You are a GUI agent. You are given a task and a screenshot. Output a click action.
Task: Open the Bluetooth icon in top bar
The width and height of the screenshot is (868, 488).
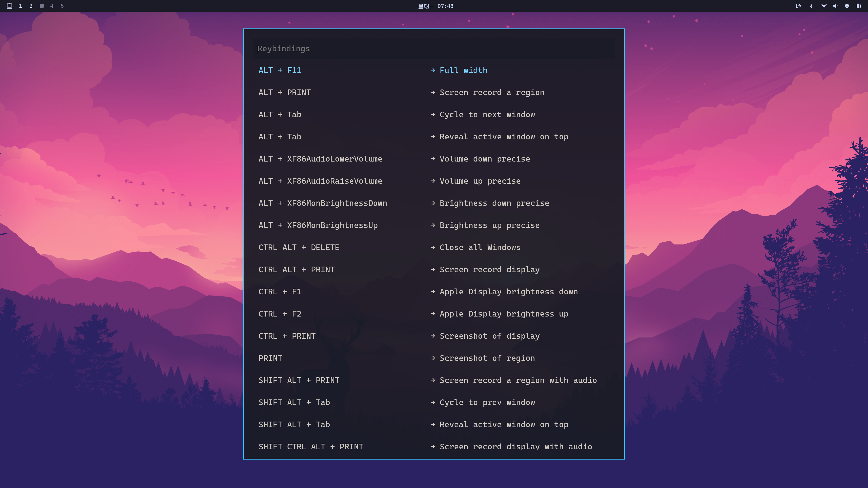(x=811, y=6)
